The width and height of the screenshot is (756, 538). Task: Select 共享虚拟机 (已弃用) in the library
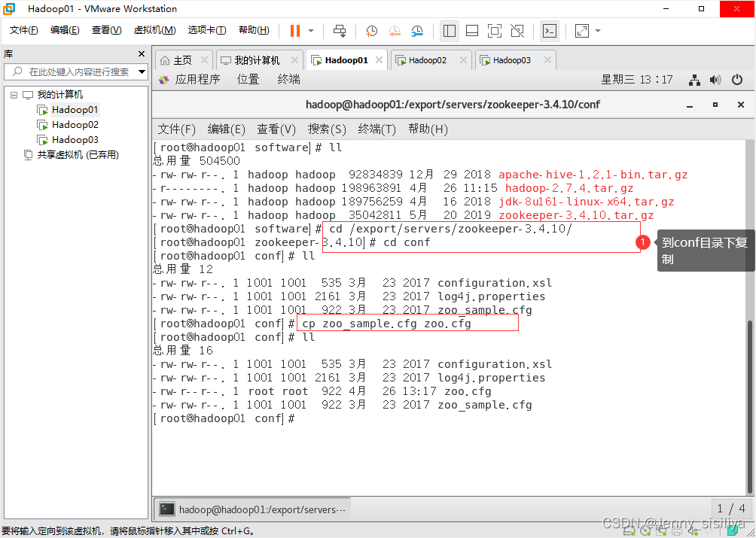pos(78,154)
